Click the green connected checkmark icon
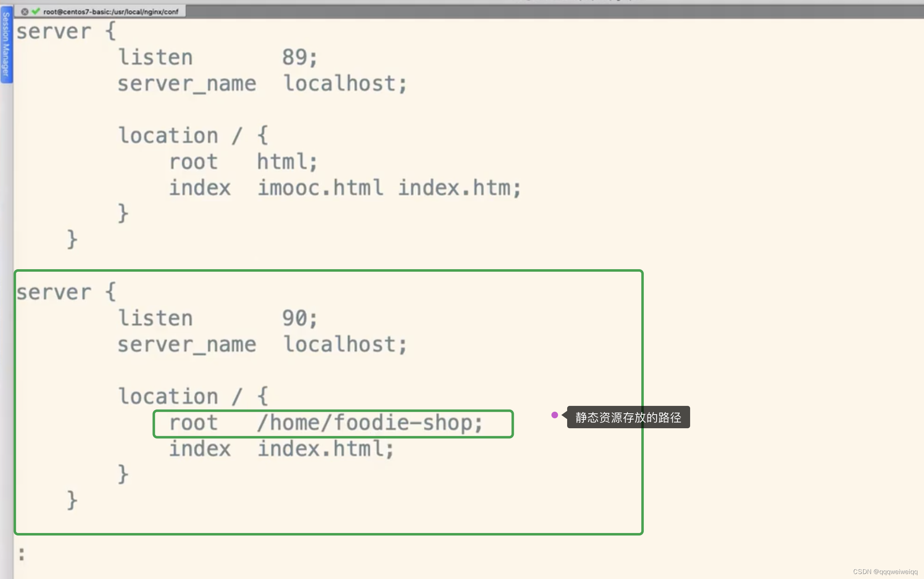The height and width of the screenshot is (579, 924). click(x=36, y=11)
